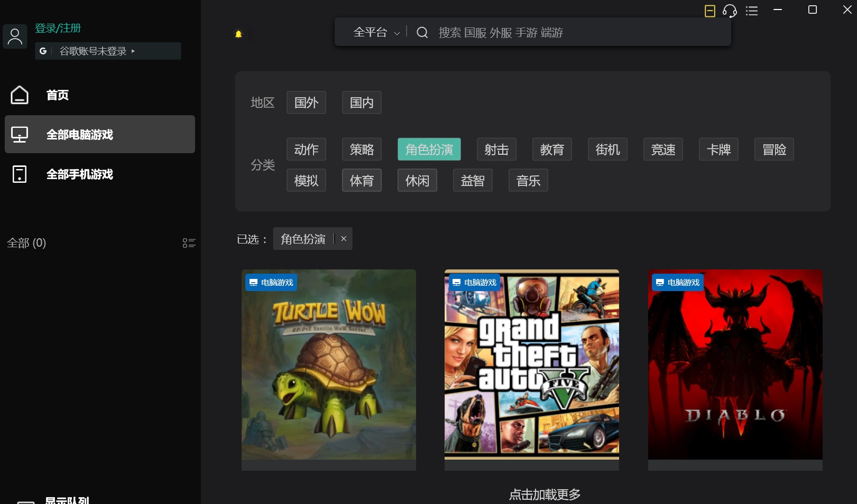Image resolution: width=857 pixels, height=504 pixels.
Task: Click the home house icon
Action: [x=20, y=95]
